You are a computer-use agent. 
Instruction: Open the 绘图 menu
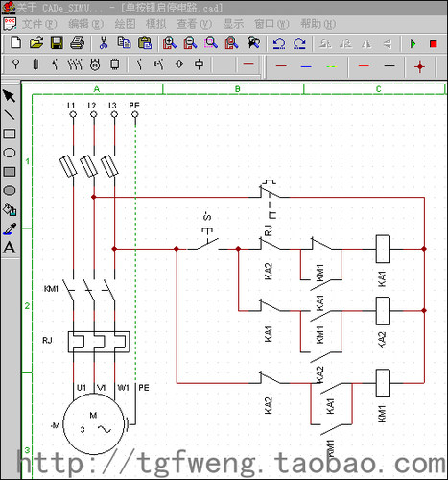click(x=125, y=24)
